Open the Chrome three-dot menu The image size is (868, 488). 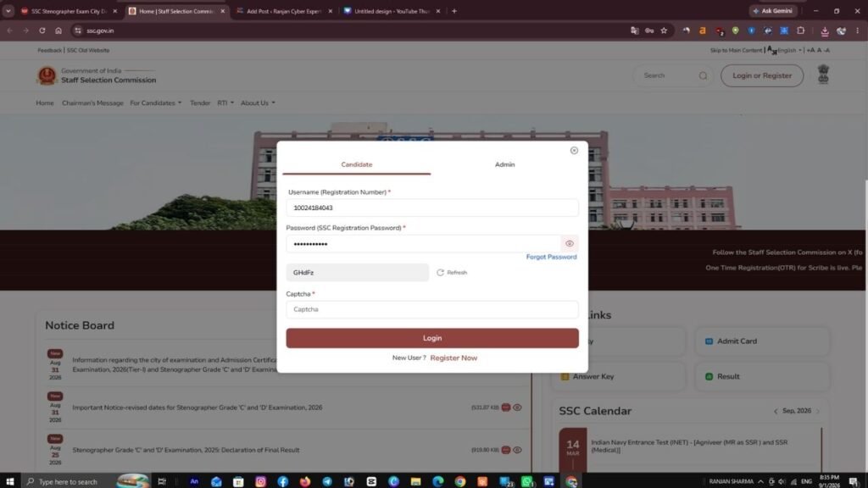click(x=857, y=30)
